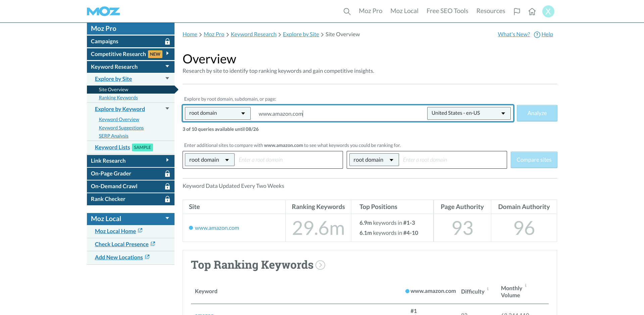Open Add New Locations link
The width and height of the screenshot is (644, 315).
coord(119,257)
